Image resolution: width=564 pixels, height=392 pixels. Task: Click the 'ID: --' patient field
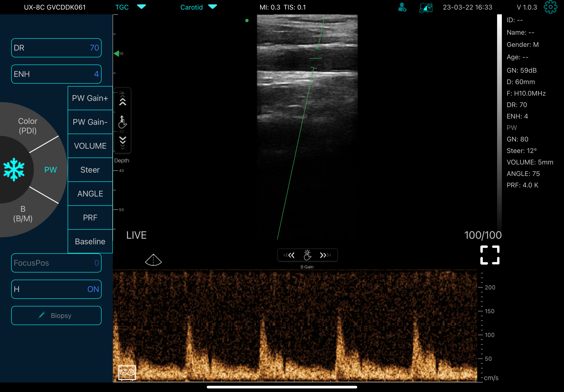(515, 20)
